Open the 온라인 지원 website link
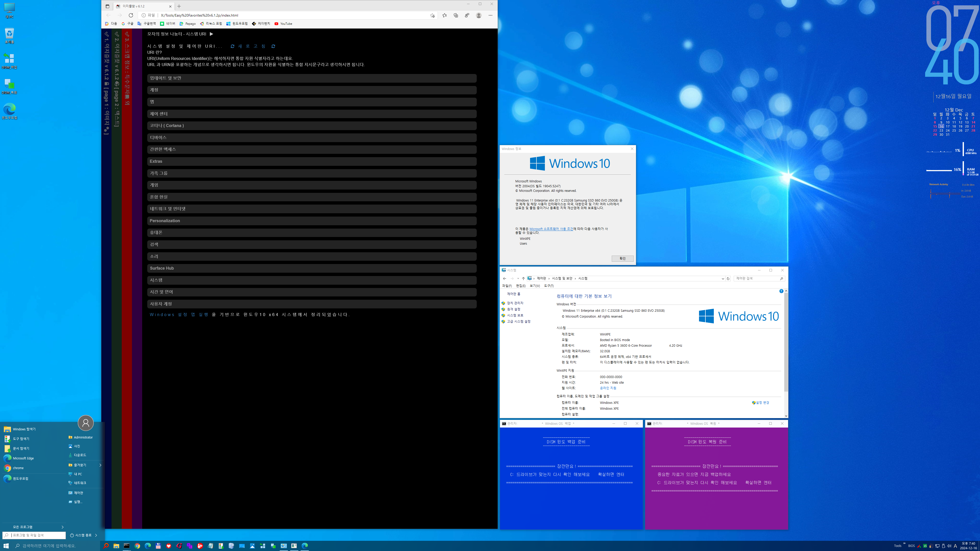This screenshot has width=980, height=551. [608, 388]
